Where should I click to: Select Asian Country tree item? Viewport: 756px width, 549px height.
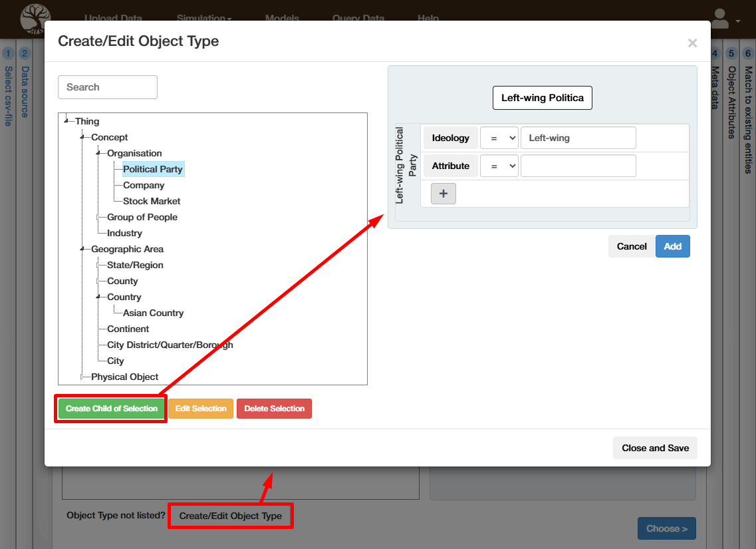(x=153, y=313)
